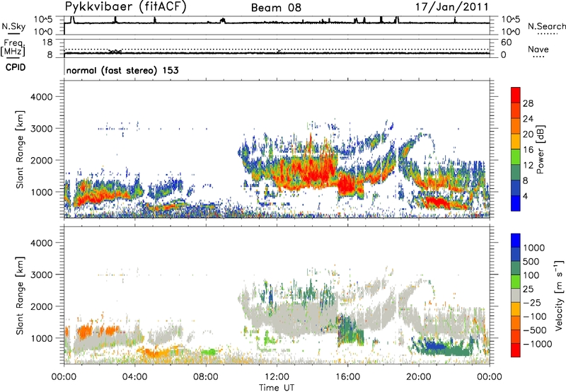
Task: Click the red top of power colorbar
Action: 516,95
